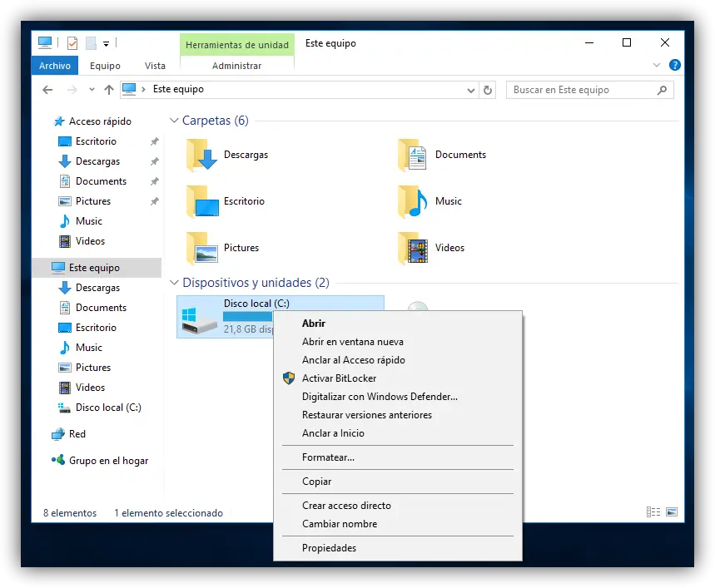Open recent locations dropdown arrow
Screen dimensions: 715x588
pos(92,90)
